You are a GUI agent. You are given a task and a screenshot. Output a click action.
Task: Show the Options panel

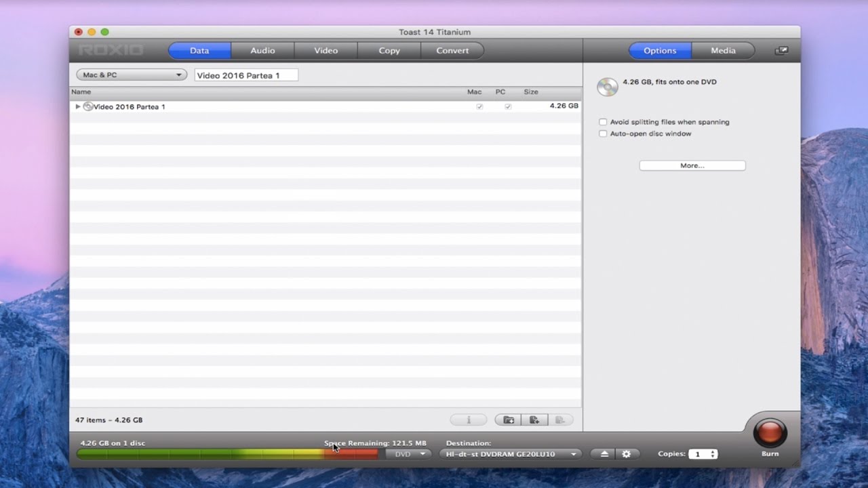click(x=660, y=51)
